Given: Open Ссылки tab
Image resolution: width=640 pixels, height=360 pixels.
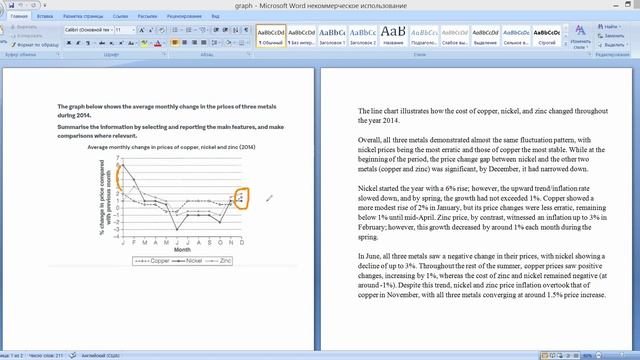Looking at the screenshot, I should (x=120, y=16).
